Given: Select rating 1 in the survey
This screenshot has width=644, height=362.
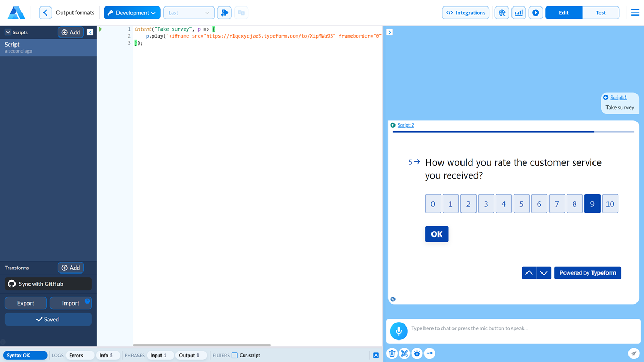Looking at the screenshot, I should click(x=451, y=204).
